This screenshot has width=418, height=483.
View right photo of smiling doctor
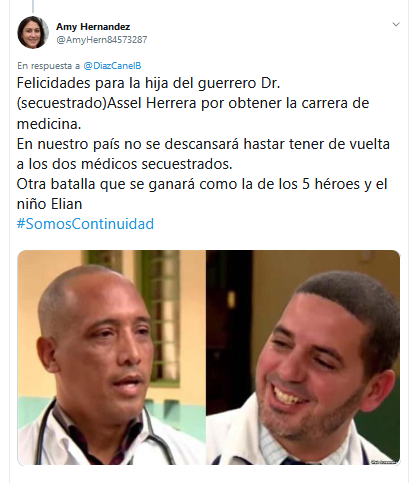pyautogui.click(x=303, y=357)
